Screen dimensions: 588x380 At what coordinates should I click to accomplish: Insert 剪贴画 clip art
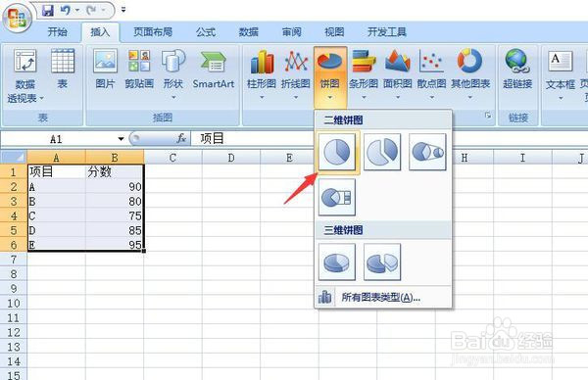tap(139, 70)
